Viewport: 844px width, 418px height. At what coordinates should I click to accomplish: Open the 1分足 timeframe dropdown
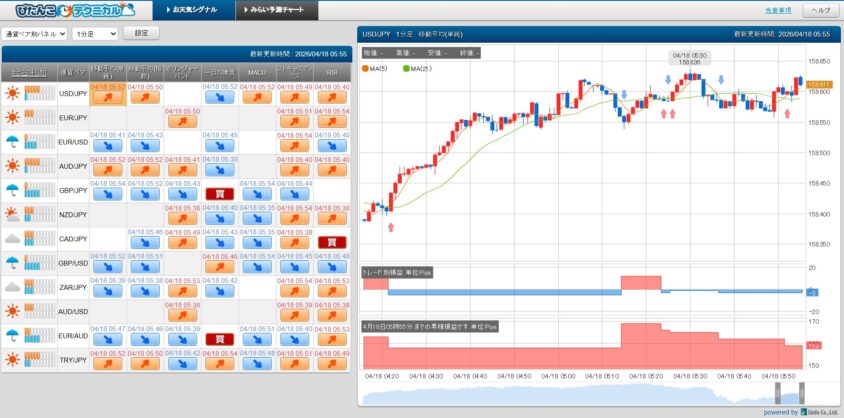tap(95, 33)
